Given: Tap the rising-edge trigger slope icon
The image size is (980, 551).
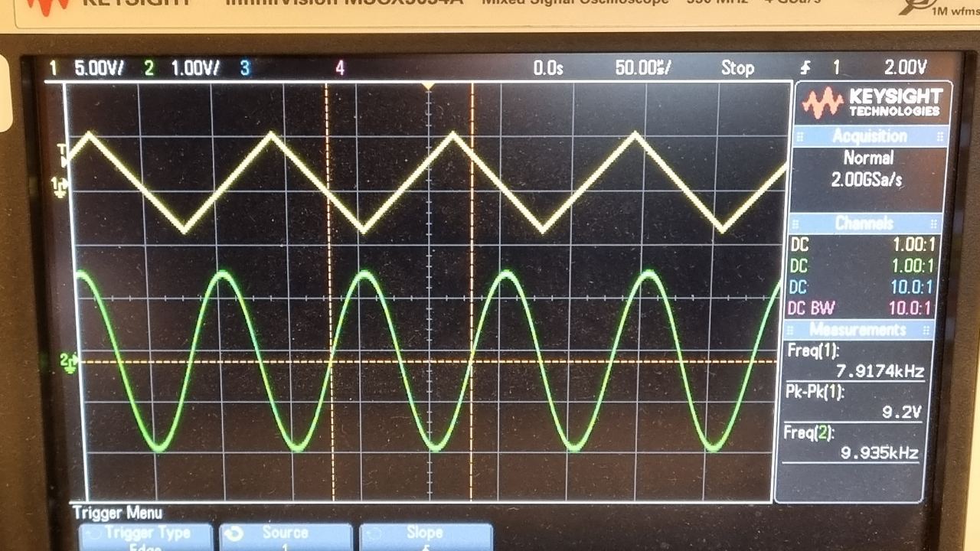Looking at the screenshot, I should [806, 68].
